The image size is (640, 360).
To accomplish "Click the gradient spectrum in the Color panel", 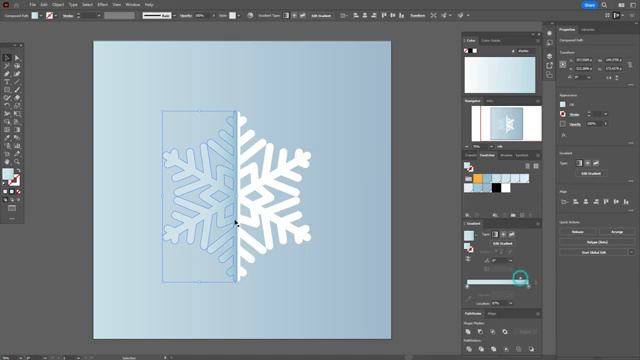I will click(500, 75).
